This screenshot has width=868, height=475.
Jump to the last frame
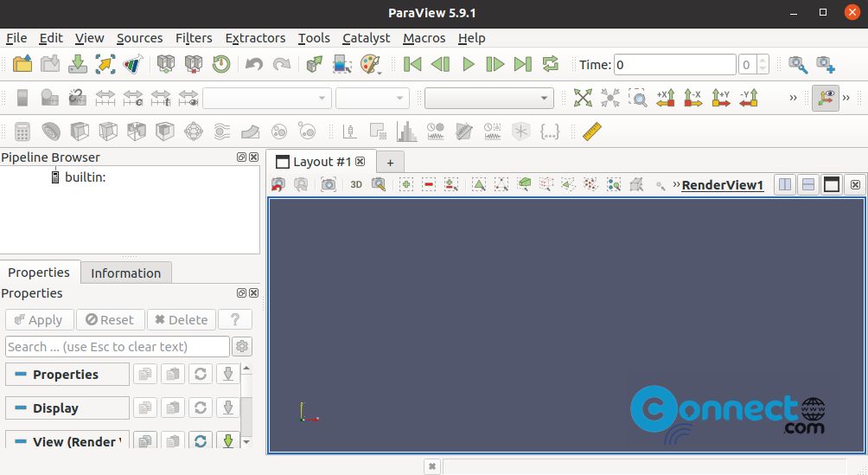[x=522, y=64]
